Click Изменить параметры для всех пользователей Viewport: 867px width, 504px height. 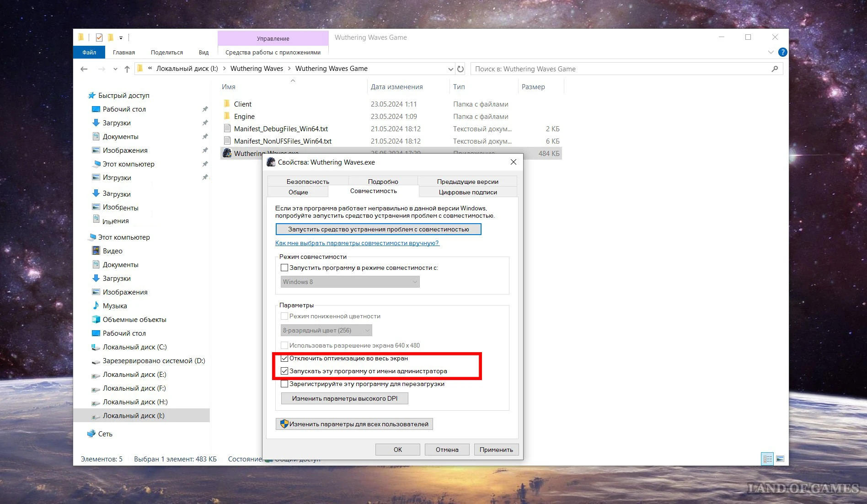[354, 424]
